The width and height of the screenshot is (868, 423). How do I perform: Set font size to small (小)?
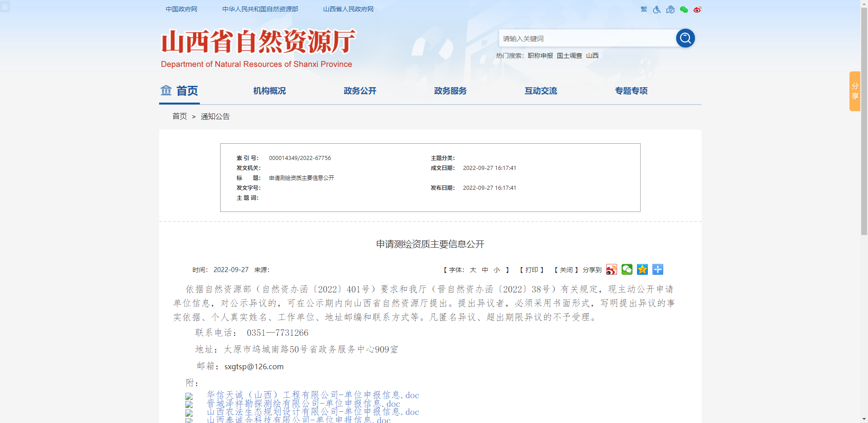click(x=497, y=270)
